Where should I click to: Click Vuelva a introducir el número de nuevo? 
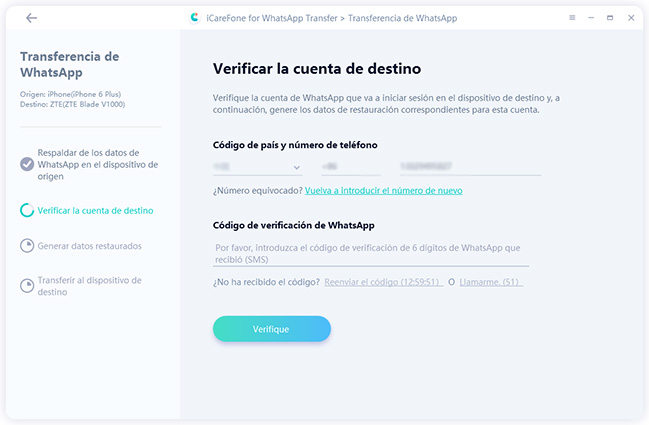tap(384, 191)
